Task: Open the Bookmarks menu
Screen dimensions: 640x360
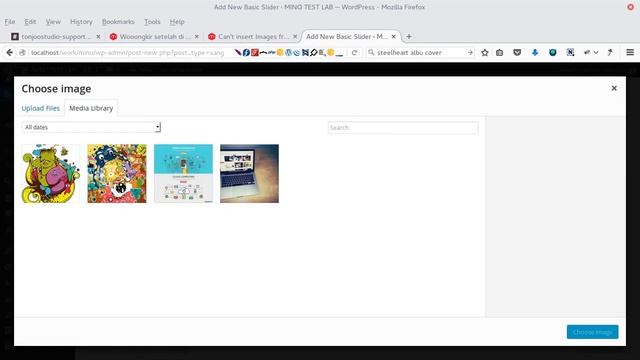Action: [x=118, y=22]
